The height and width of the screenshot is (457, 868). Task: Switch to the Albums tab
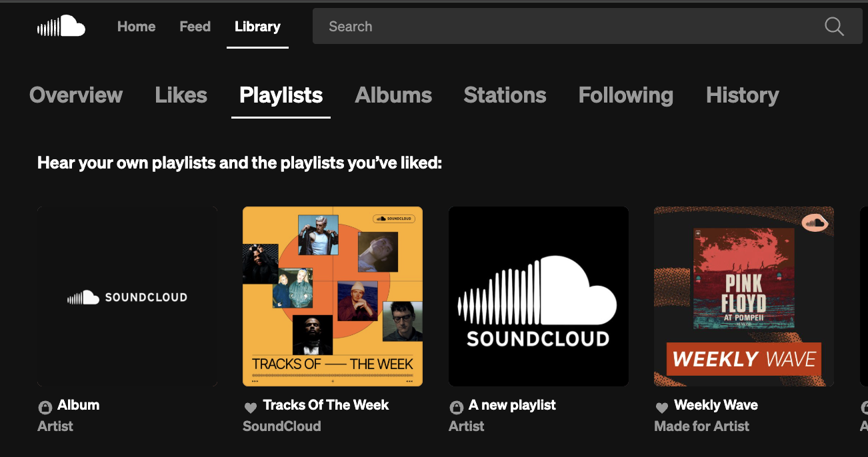point(393,95)
